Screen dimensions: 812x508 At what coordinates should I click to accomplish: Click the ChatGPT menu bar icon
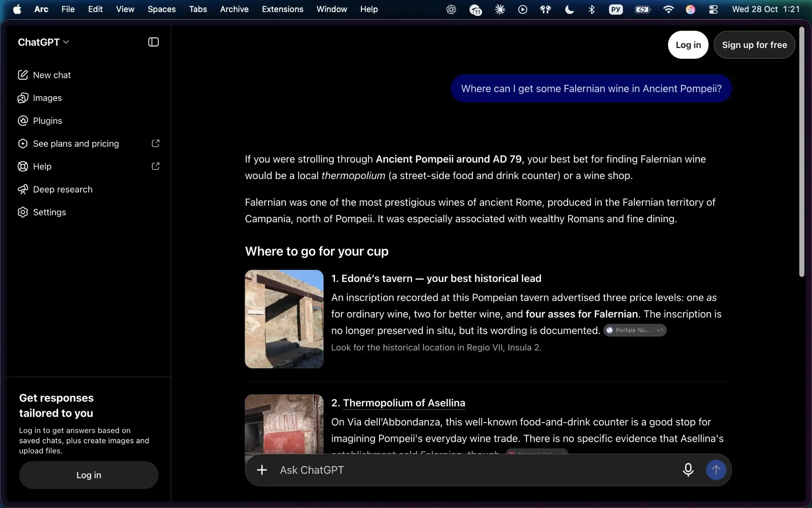coord(451,10)
